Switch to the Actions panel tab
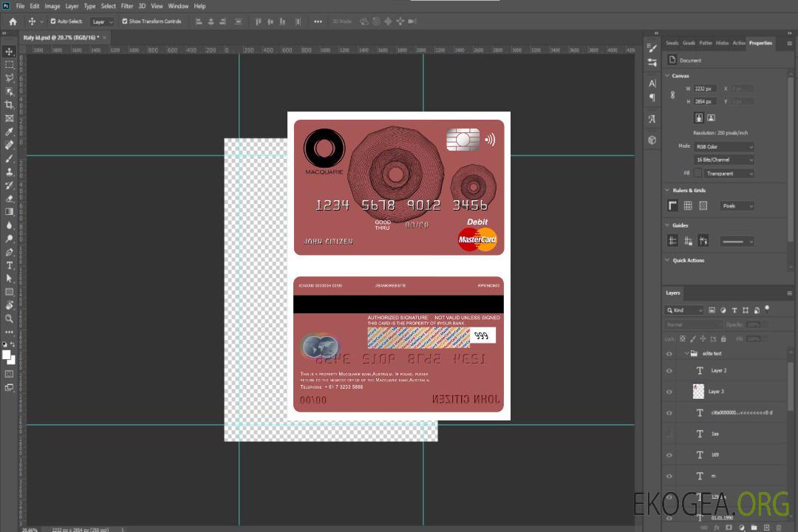Screen dimensions: 798x532 (738, 44)
